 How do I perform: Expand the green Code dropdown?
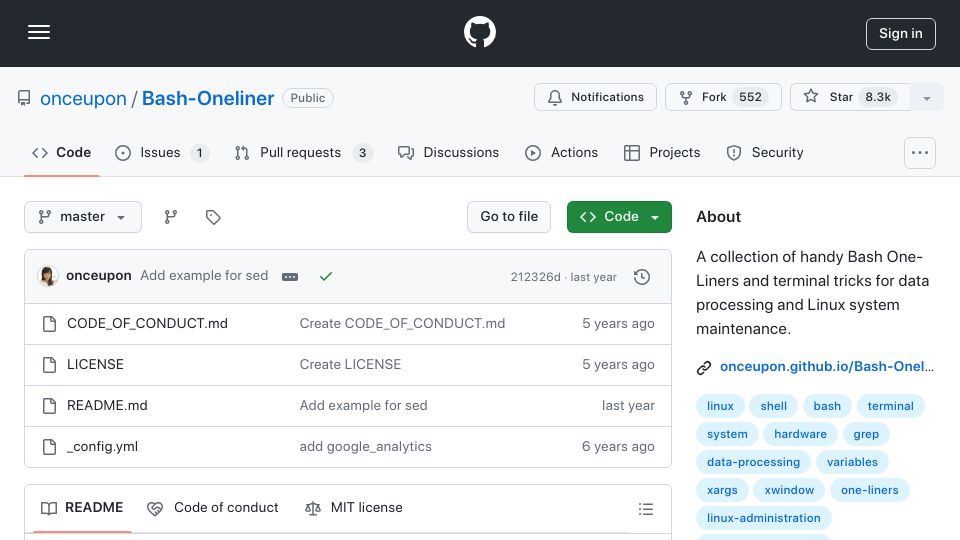coord(619,217)
